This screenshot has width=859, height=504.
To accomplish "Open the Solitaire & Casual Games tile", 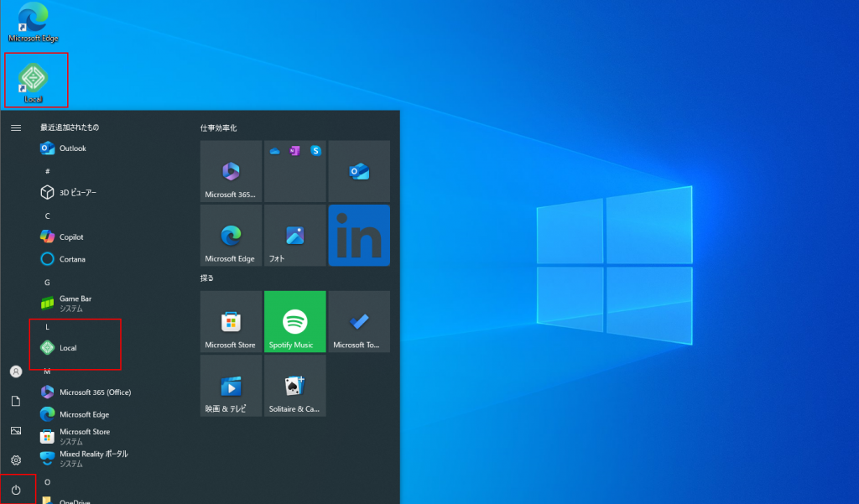I will [x=294, y=386].
